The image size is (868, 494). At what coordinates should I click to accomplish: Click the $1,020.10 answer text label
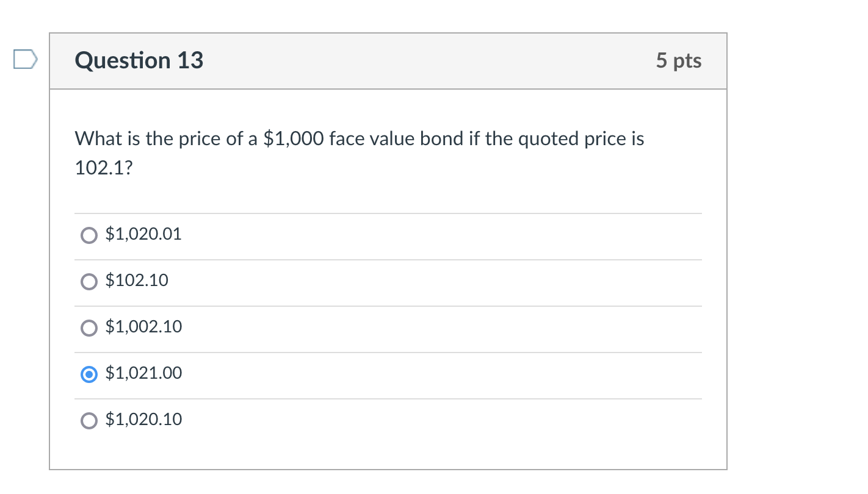(144, 419)
